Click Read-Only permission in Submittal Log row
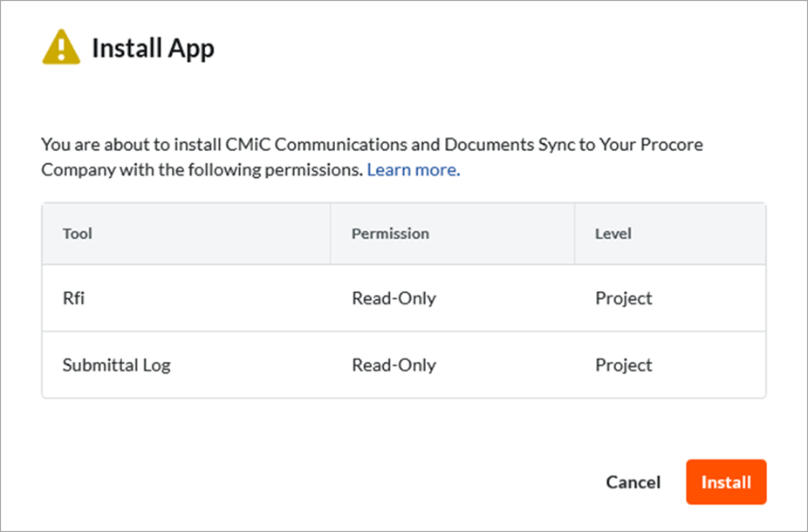The image size is (808, 532). pos(394,365)
